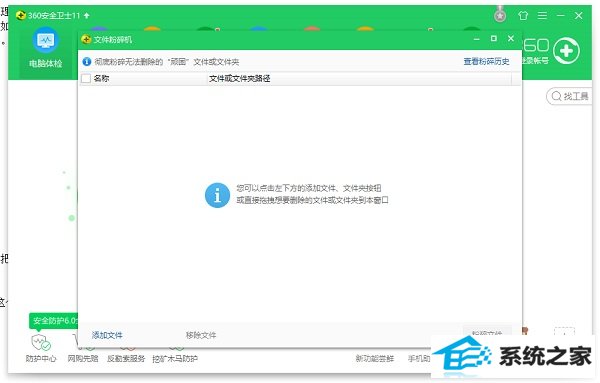Click the 添加文件 link

(x=107, y=335)
